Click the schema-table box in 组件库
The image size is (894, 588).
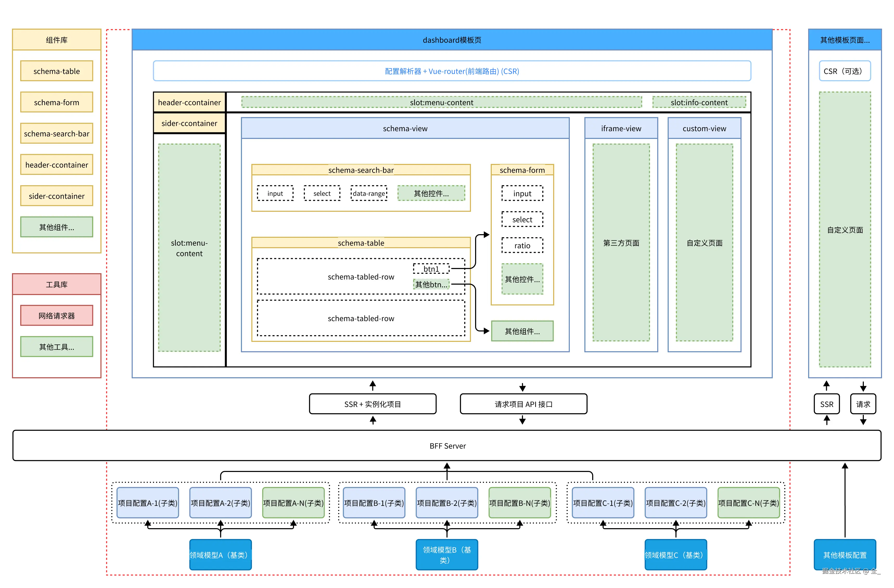click(x=56, y=71)
